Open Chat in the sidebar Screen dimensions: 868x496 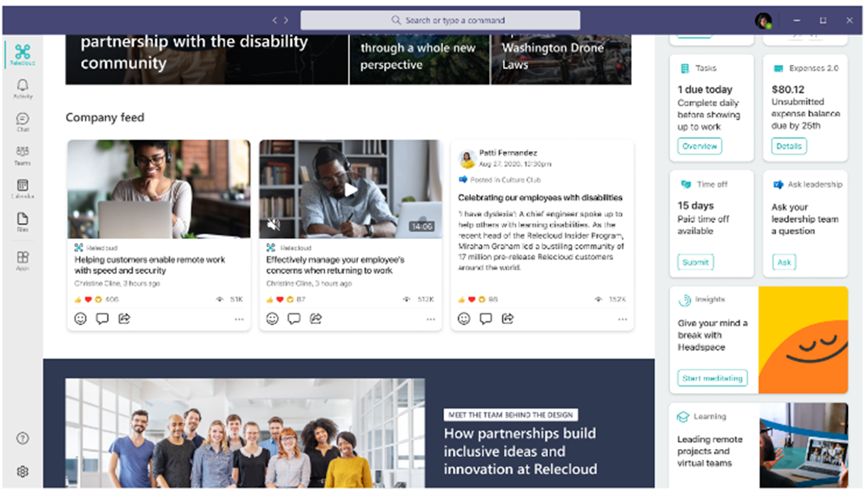click(x=22, y=122)
